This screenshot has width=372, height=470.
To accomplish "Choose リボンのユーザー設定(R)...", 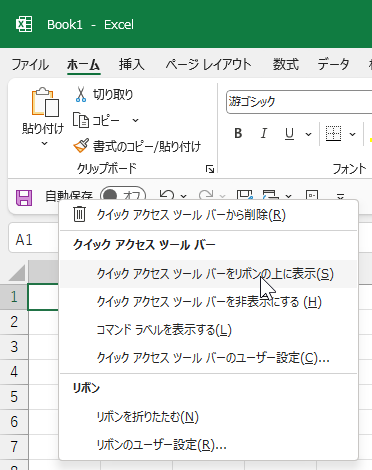I will click(208, 445).
